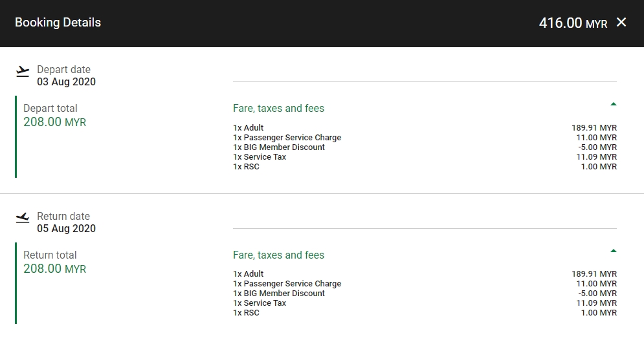Collapse the departure fare breakdown arrow

[x=614, y=104]
